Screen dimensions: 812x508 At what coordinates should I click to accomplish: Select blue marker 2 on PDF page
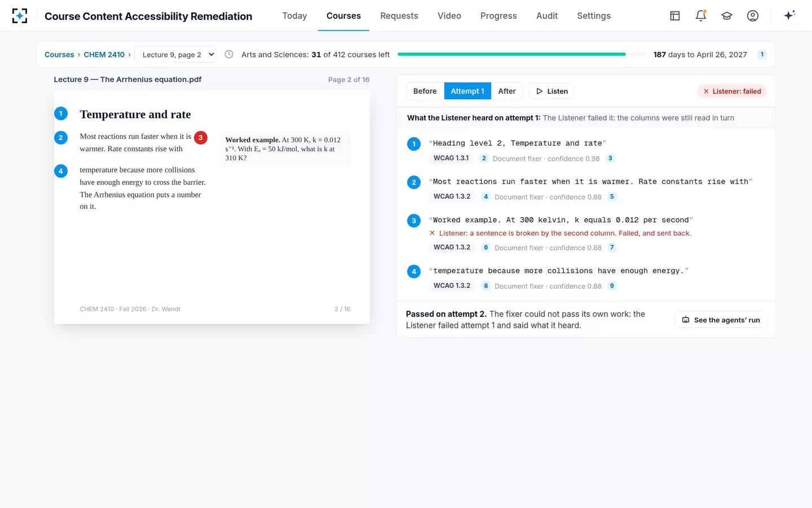(x=61, y=138)
